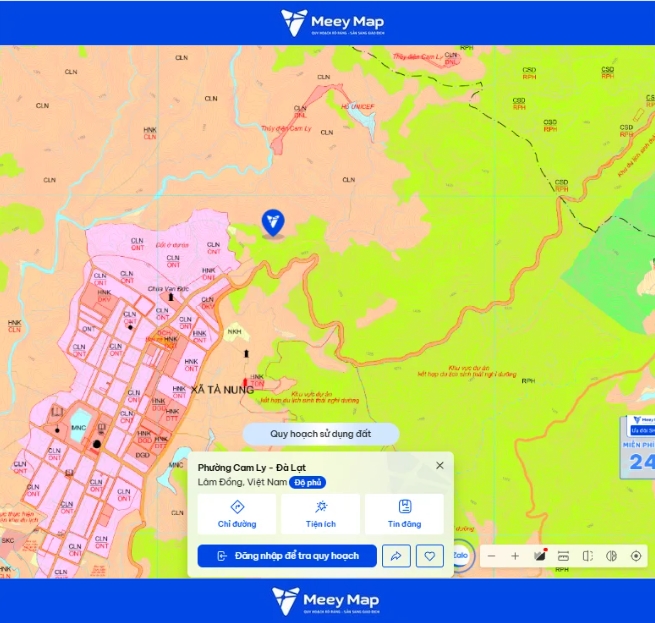Open Tiện ích utilities
This screenshot has height=623, width=655.
coord(320,514)
